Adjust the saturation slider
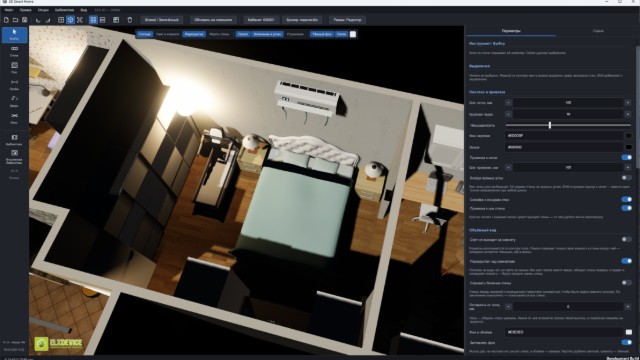 pos(568,125)
